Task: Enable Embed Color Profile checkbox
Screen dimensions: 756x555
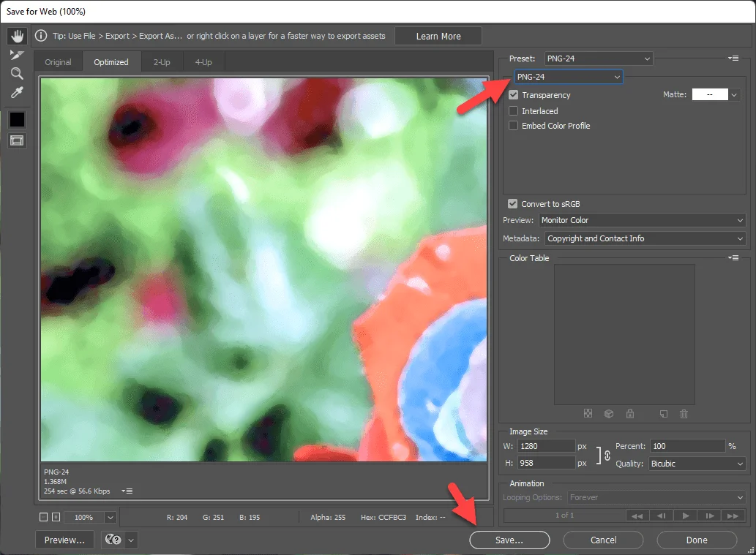Action: click(514, 125)
